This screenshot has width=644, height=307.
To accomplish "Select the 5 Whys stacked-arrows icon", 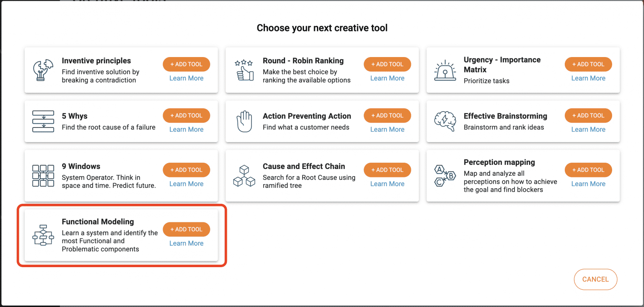I will (x=43, y=121).
